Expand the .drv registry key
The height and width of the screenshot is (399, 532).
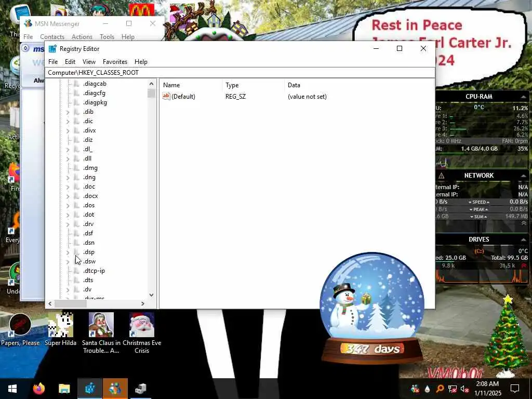[68, 224]
